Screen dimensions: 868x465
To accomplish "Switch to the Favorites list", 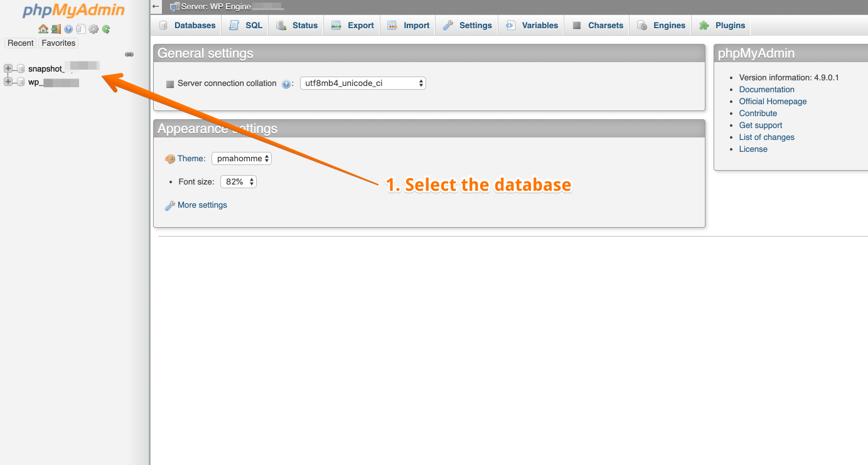I will [58, 43].
